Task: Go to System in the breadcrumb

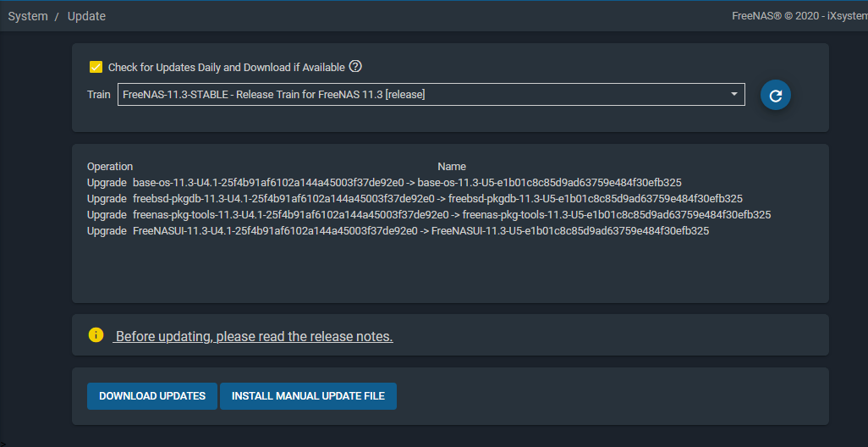Action: (28, 16)
